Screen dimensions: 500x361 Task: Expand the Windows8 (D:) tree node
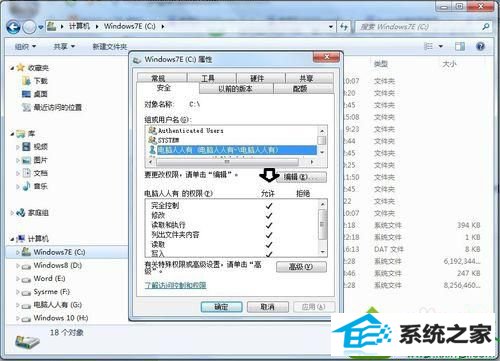click(18, 266)
